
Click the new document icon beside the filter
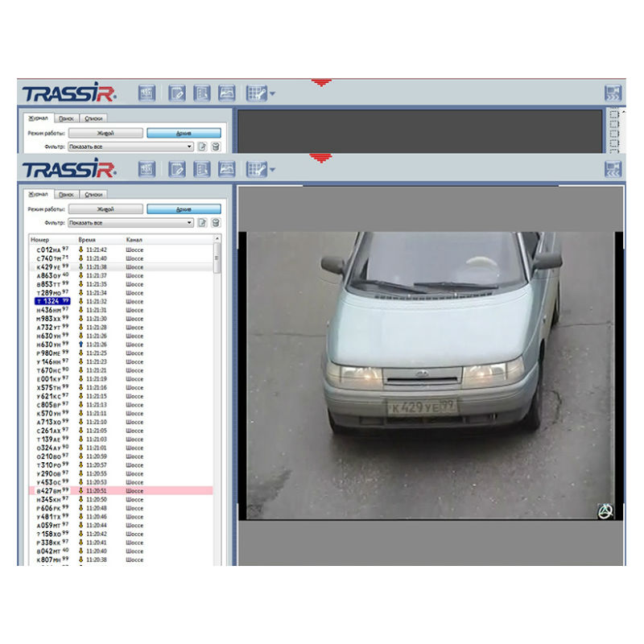click(202, 223)
